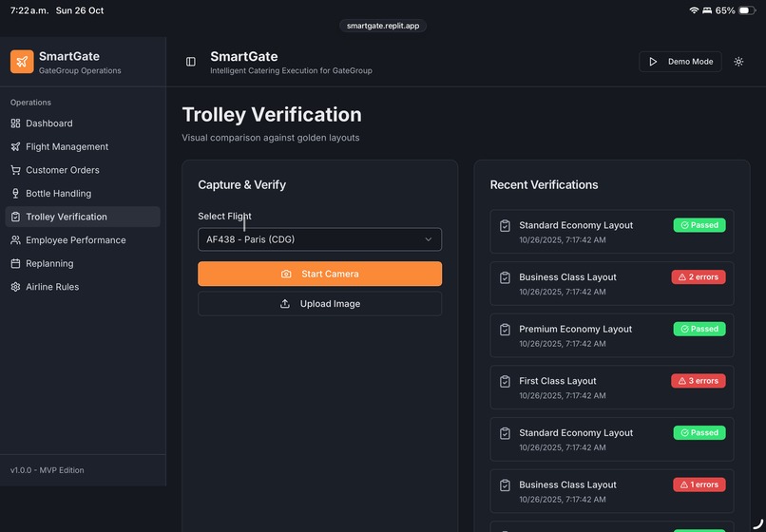Click the play icon in Demo Mode
Image resolution: width=766 pixels, height=532 pixels.
[x=653, y=62]
